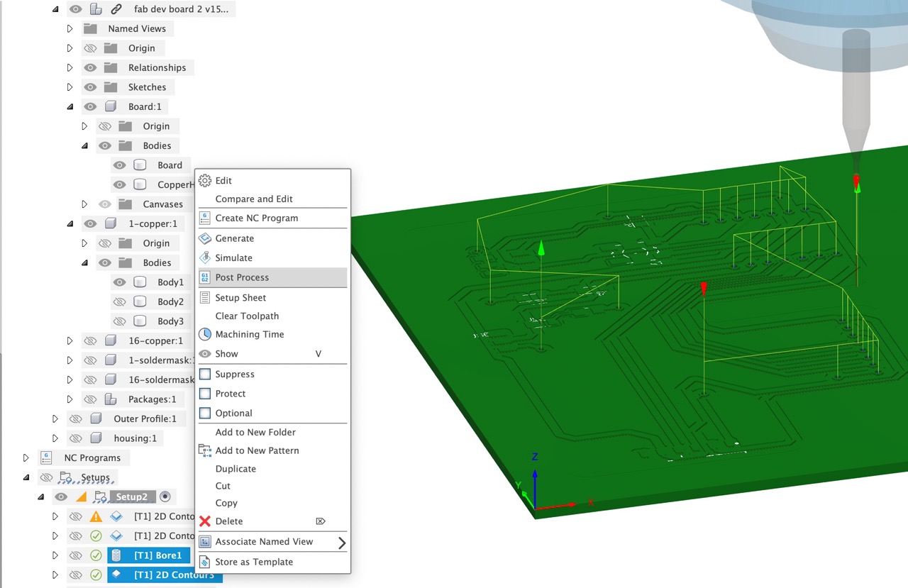Expand the NC Programs node
908x588 pixels.
[x=26, y=457]
